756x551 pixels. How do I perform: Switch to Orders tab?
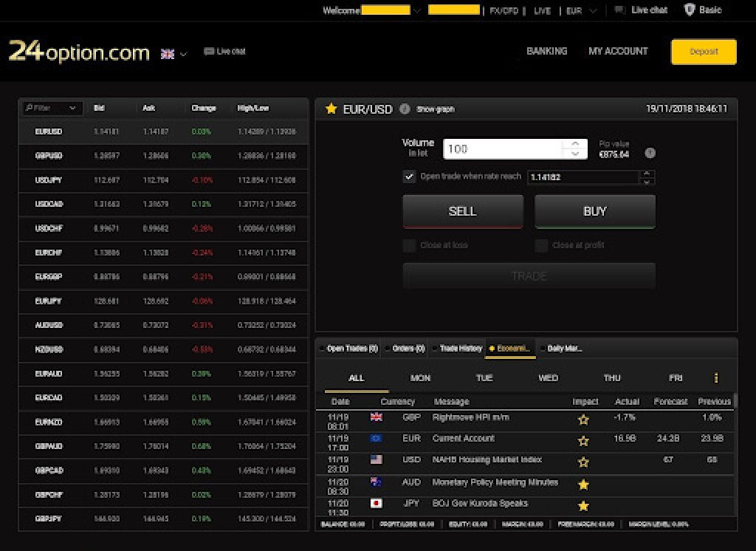click(x=405, y=349)
